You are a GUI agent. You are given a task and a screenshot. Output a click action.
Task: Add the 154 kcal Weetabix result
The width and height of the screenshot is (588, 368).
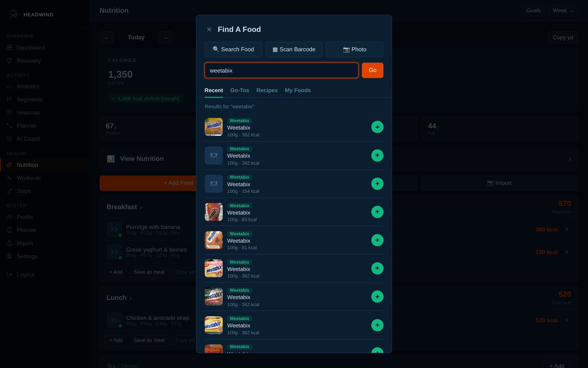pos(377,184)
